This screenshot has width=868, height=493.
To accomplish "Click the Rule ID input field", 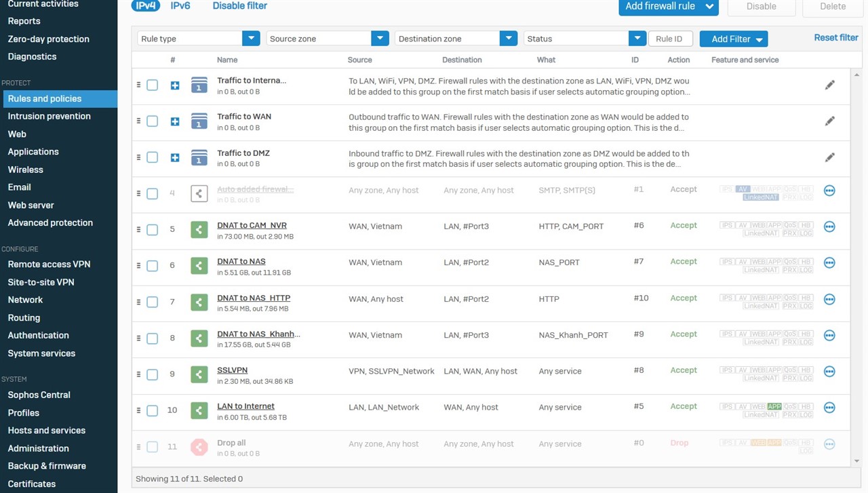I will pyautogui.click(x=670, y=39).
